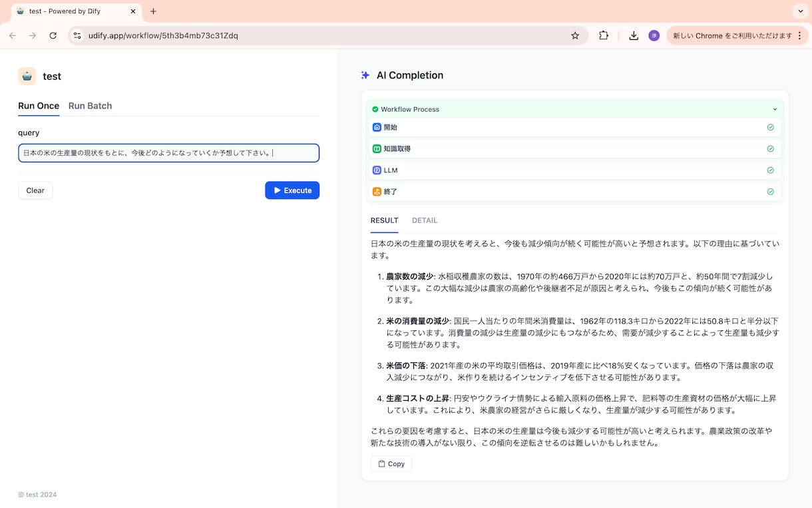The image size is (812, 508).
Task: Click the browser forward arrow
Action: coord(33,35)
